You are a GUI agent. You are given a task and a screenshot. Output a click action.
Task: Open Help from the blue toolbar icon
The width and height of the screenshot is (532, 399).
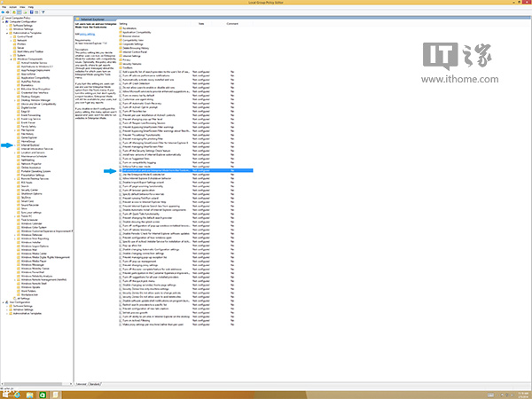pos(31,12)
